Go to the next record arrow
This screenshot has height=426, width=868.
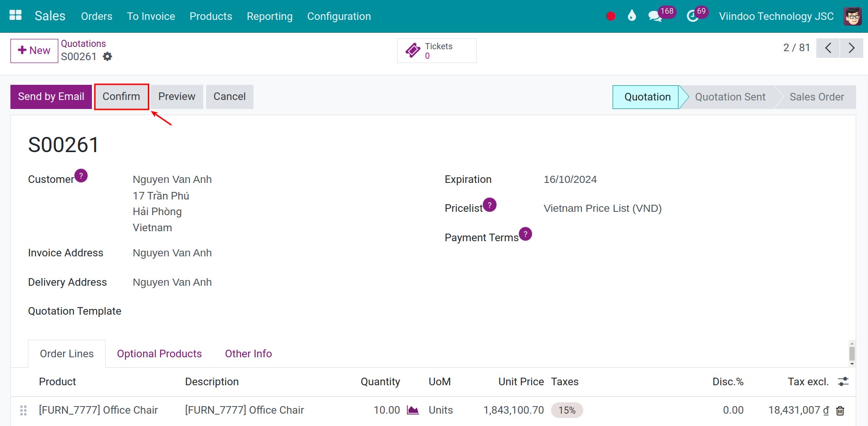[851, 48]
